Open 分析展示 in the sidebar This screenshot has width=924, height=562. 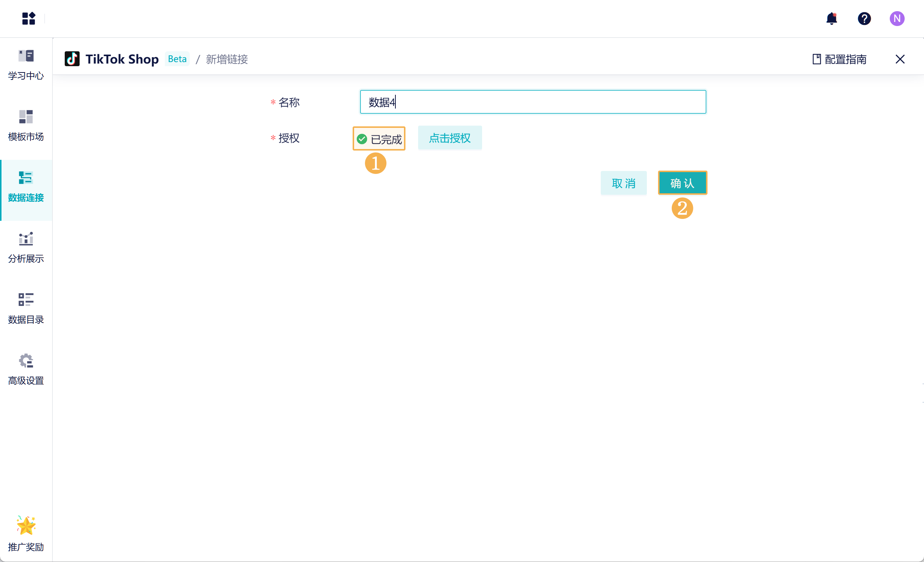[x=26, y=248]
